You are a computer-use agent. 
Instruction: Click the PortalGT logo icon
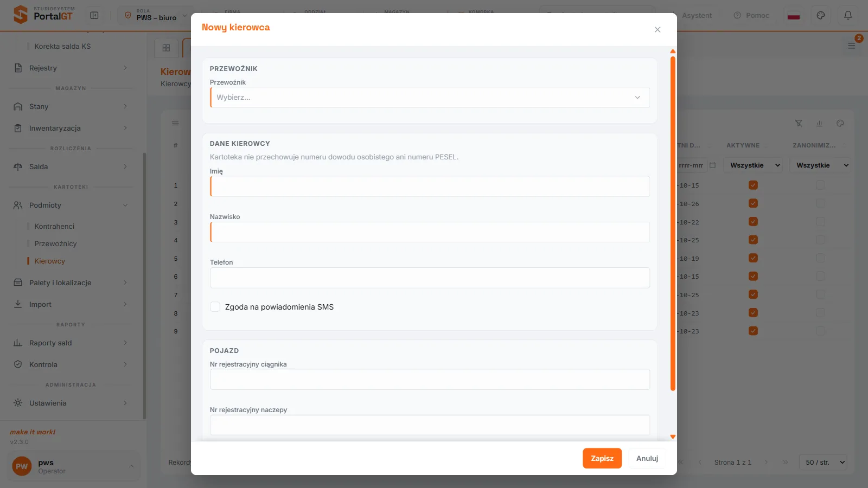[x=20, y=15]
